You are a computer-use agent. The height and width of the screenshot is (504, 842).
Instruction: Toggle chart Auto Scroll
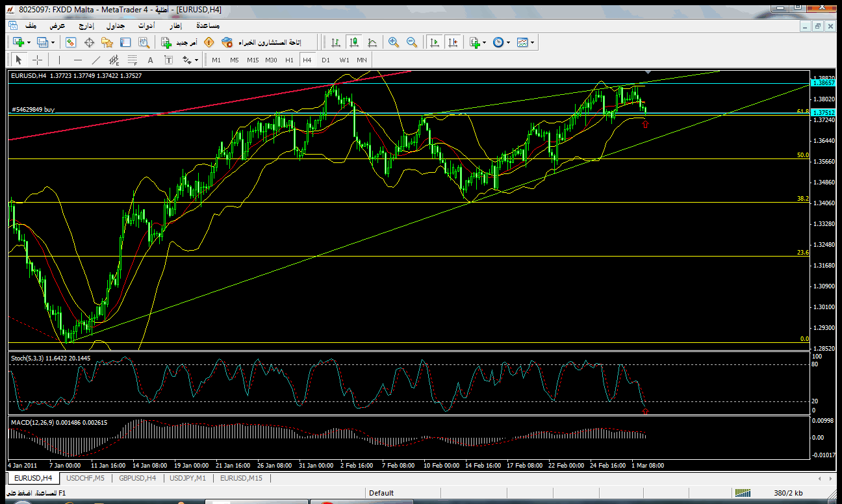click(x=435, y=42)
